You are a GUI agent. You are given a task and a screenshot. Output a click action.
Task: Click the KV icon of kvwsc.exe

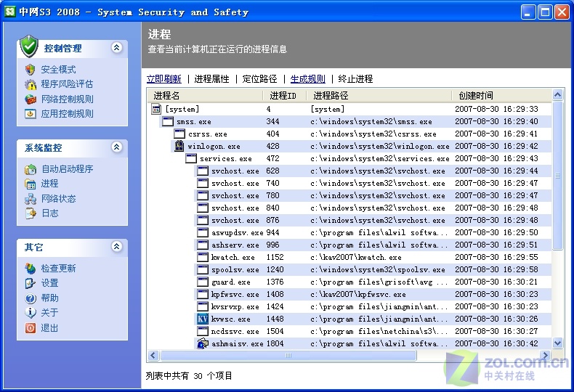coord(203,319)
